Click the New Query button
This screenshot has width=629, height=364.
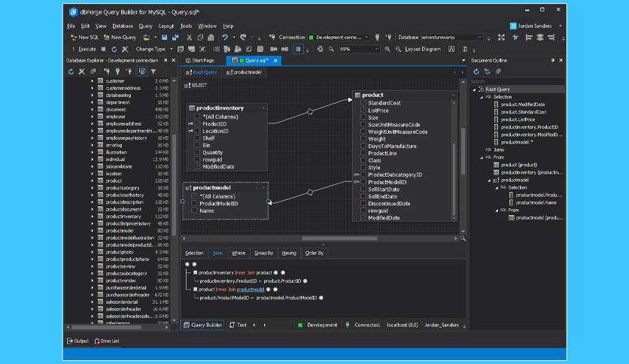click(x=120, y=38)
